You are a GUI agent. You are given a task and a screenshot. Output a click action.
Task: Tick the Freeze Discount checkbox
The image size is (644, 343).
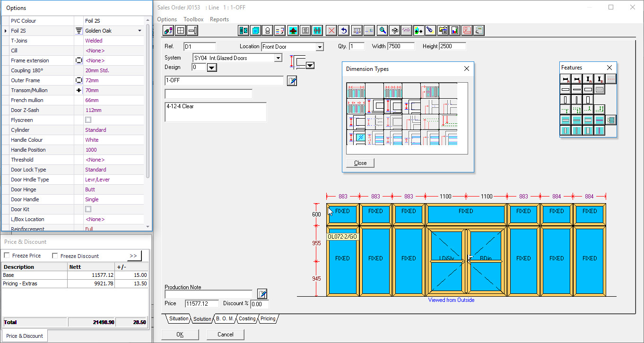click(55, 256)
